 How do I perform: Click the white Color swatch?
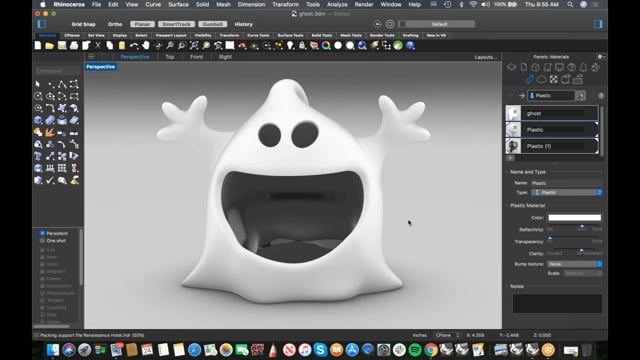(574, 218)
